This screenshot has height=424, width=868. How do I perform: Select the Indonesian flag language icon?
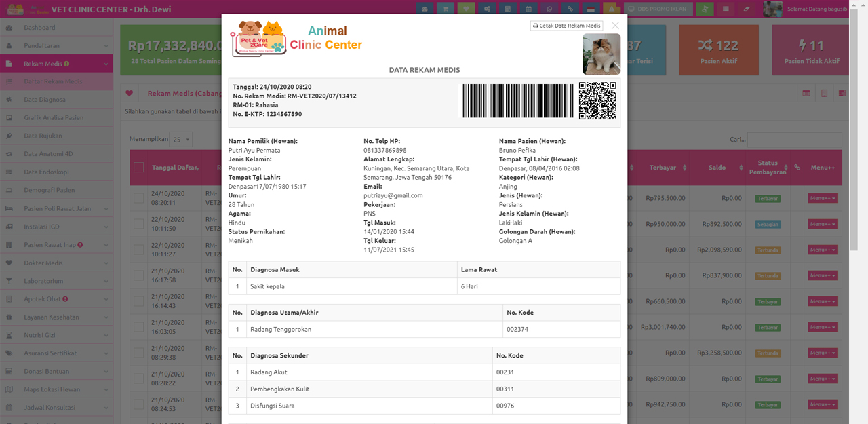(x=591, y=9)
